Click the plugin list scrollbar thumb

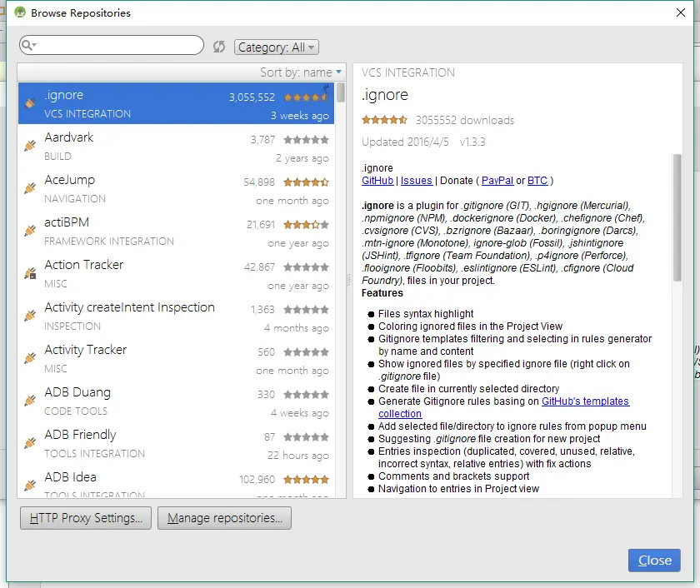click(341, 92)
